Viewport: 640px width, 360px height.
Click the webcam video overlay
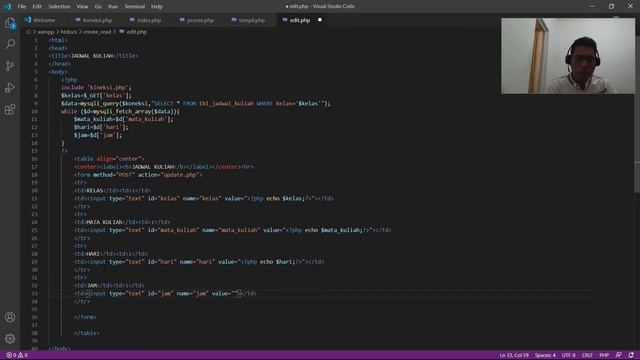click(568, 56)
